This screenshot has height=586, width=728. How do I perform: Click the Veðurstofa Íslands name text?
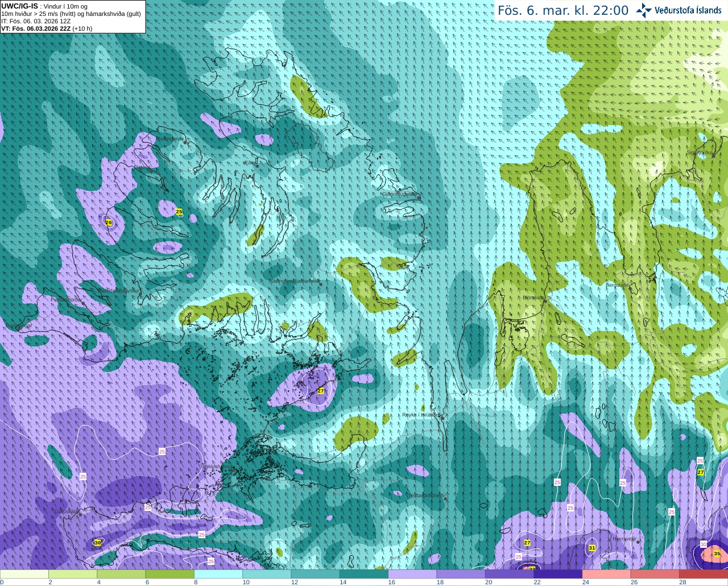point(688,10)
